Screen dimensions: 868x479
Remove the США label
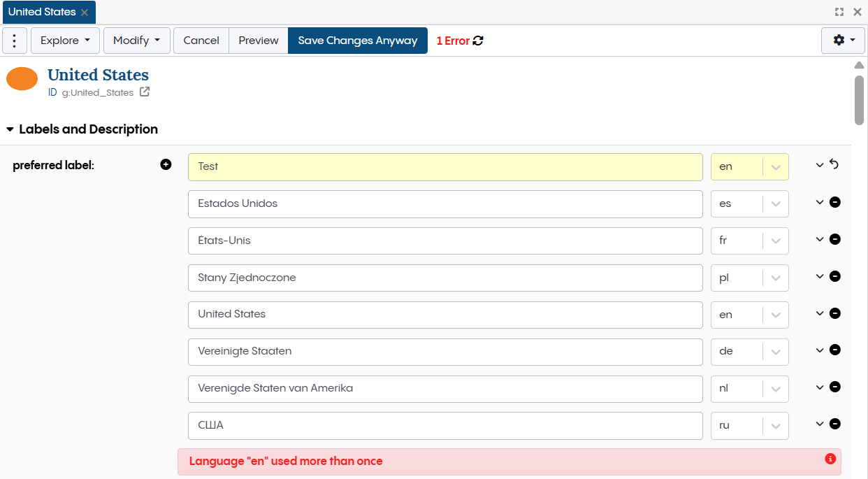pos(834,424)
